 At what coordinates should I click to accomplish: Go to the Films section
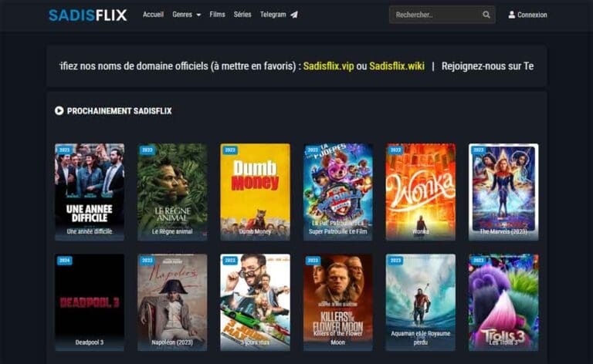217,15
